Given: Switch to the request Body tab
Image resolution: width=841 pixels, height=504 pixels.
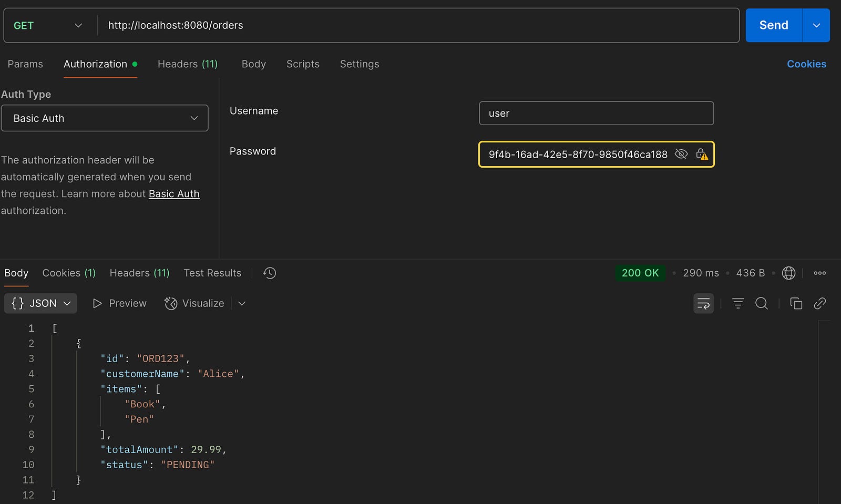Looking at the screenshot, I should pos(254,64).
